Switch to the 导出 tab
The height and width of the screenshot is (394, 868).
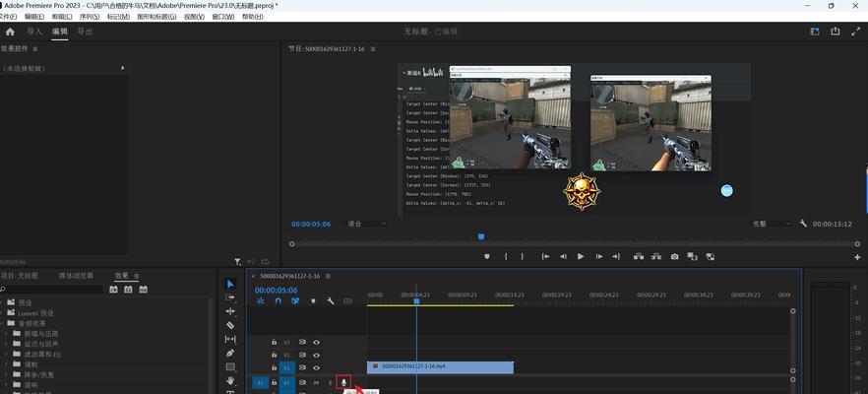(85, 32)
